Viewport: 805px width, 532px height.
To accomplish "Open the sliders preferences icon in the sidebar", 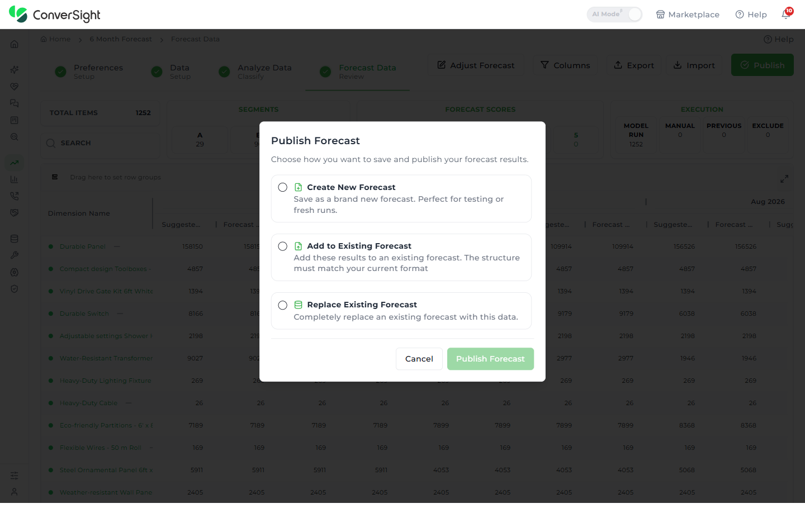I will coord(15,476).
